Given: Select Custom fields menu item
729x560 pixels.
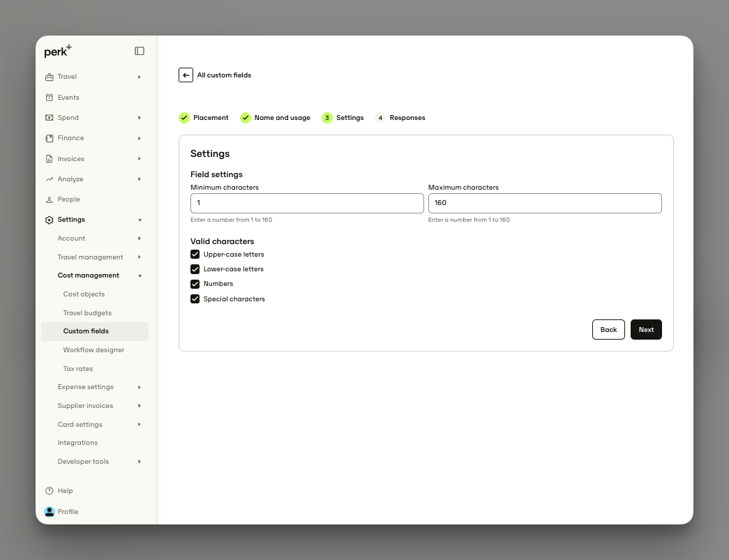Looking at the screenshot, I should tap(95, 331).
